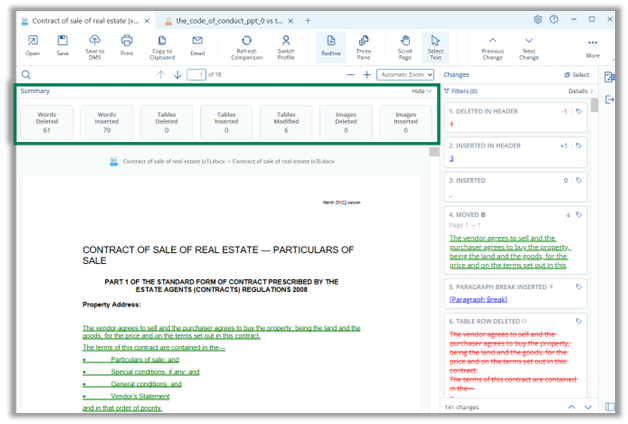Jump to Next Change
This screenshot has height=424, width=628.
click(529, 48)
